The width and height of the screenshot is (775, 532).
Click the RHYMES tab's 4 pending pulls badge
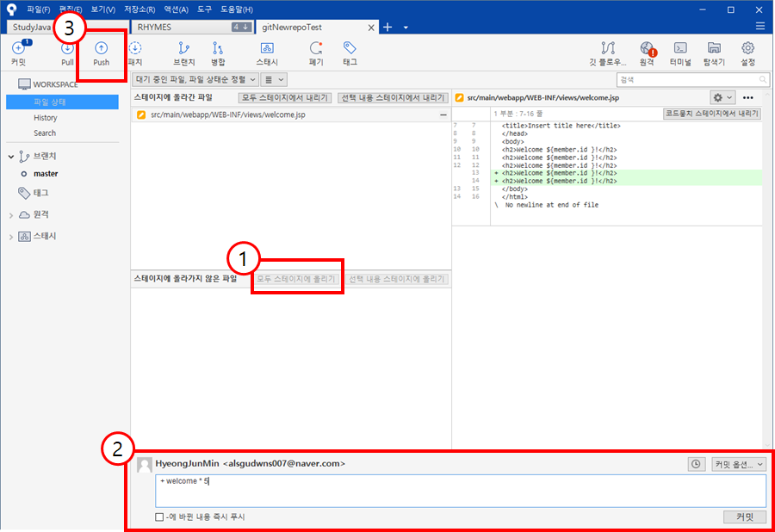click(242, 27)
